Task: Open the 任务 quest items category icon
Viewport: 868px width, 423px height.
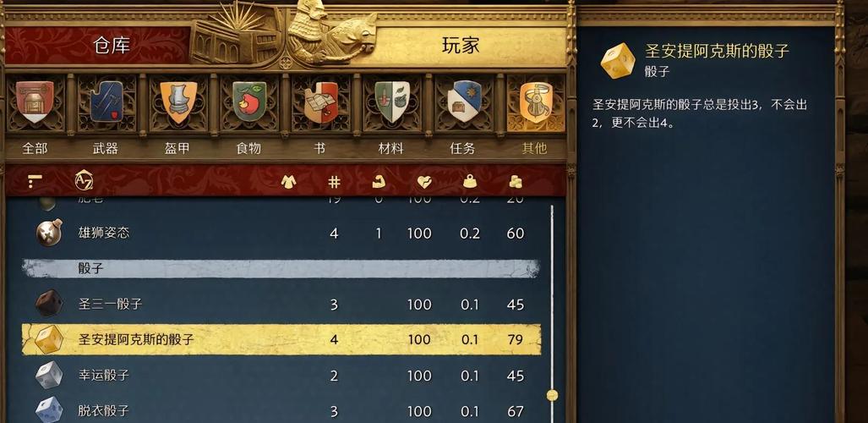Action: click(x=464, y=102)
